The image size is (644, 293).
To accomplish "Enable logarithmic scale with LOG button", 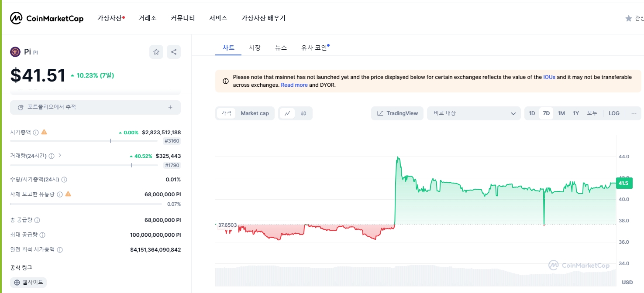I will click(x=614, y=113).
